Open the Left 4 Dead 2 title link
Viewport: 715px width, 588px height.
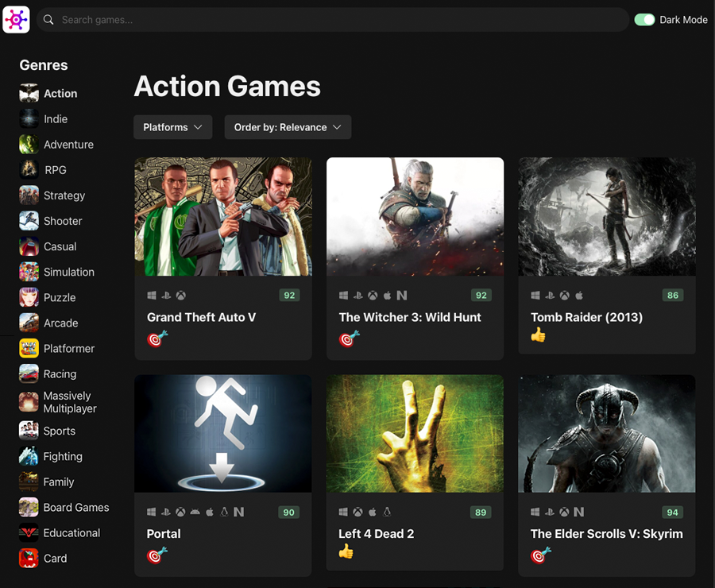(376, 534)
